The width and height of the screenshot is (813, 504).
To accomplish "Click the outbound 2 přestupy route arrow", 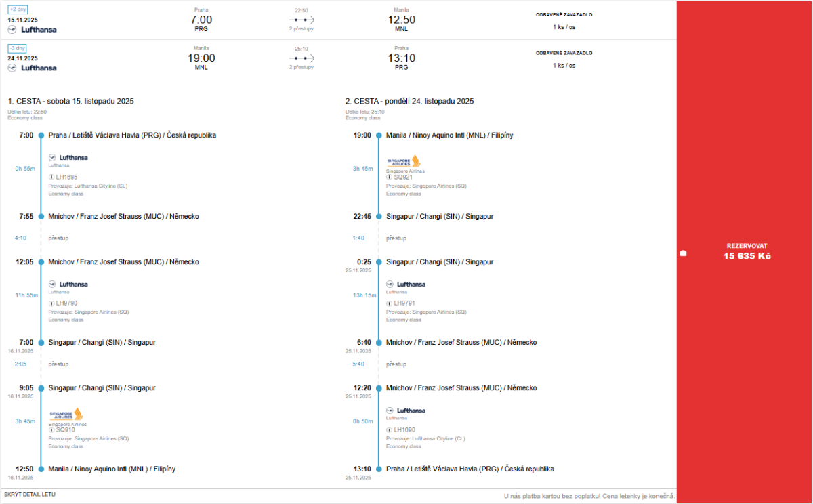I will pos(301,20).
